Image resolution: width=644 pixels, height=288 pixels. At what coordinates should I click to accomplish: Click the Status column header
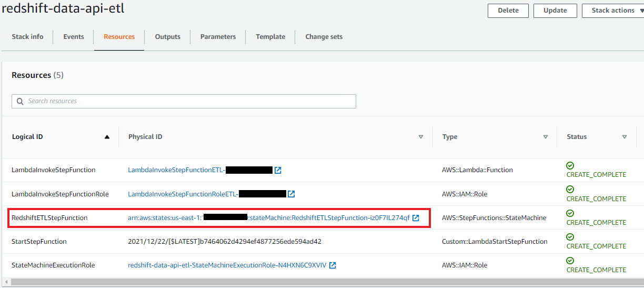coord(577,137)
